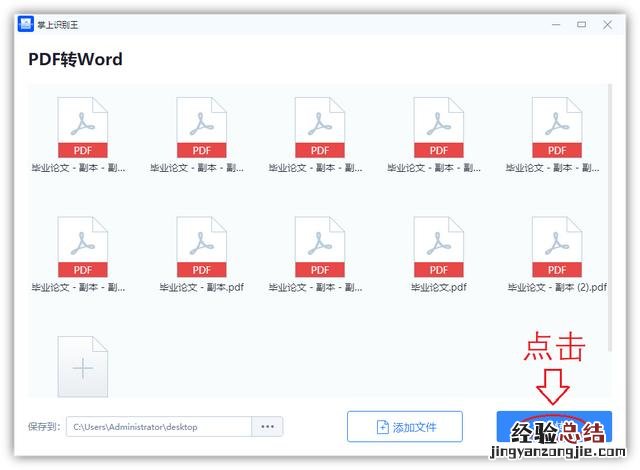Viewport: 640px width, 470px height.
Task: Click the 添加文件 button
Action: pyautogui.click(x=405, y=427)
